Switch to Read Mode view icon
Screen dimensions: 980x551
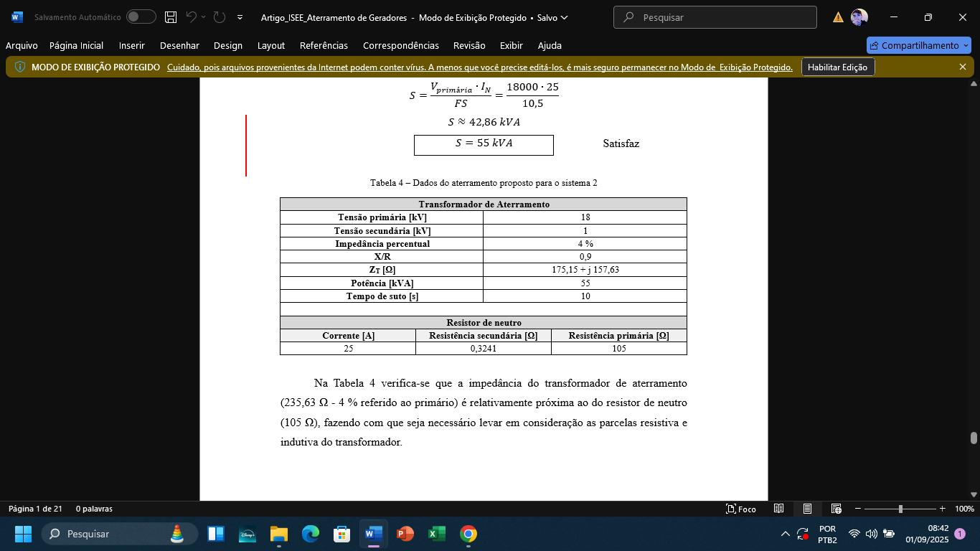click(778, 509)
